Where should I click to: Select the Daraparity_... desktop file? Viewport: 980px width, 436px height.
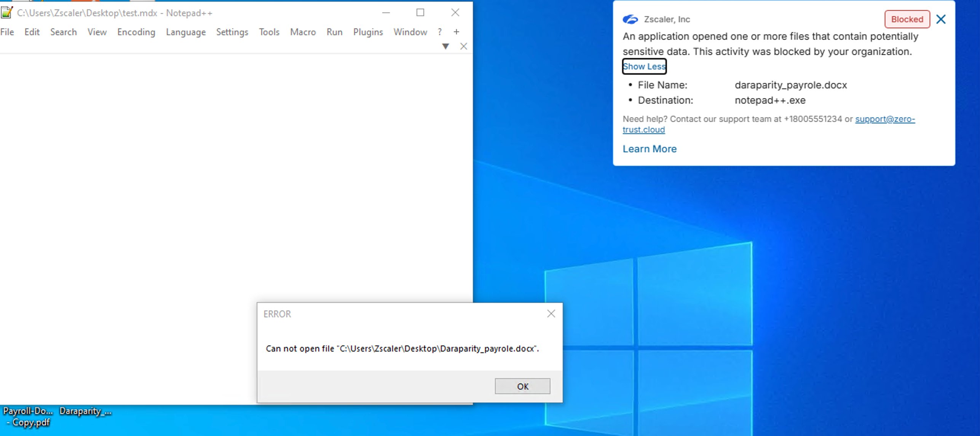[85, 411]
